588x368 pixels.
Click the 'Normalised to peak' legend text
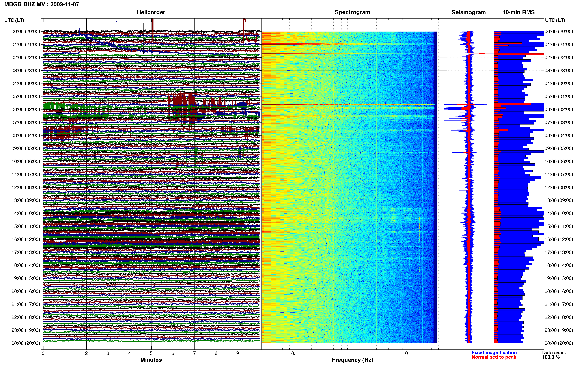click(x=494, y=357)
